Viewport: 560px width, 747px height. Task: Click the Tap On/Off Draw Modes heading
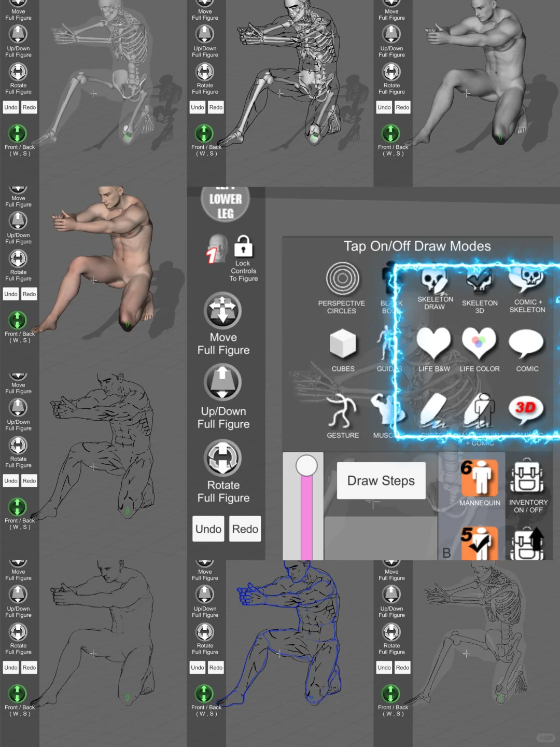417,246
